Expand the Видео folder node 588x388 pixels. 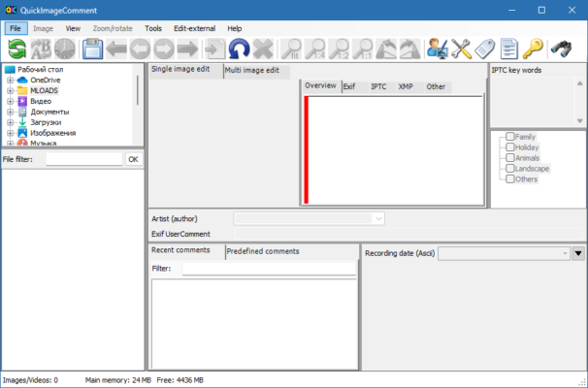click(10, 101)
